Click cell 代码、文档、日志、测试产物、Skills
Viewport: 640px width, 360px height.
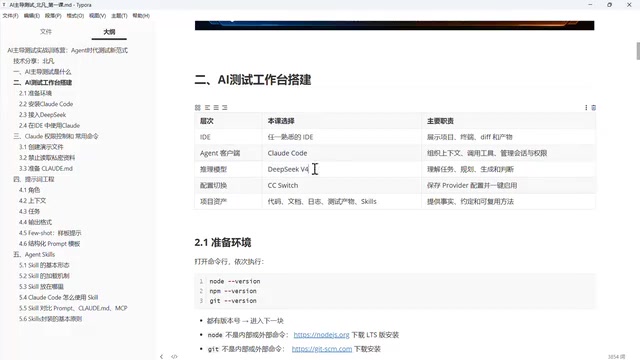[342, 201]
